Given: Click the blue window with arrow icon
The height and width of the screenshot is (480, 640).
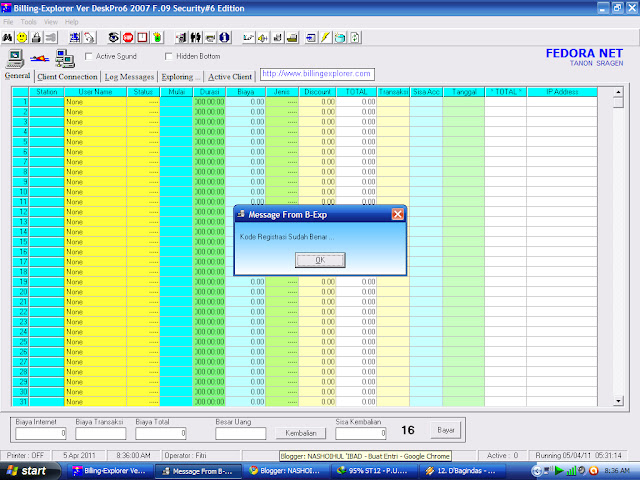Looking at the screenshot, I should (311, 38).
